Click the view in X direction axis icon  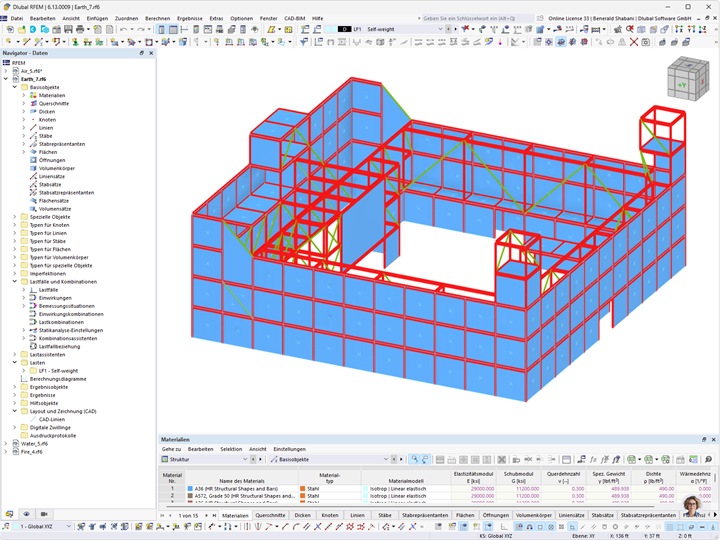pos(679,29)
